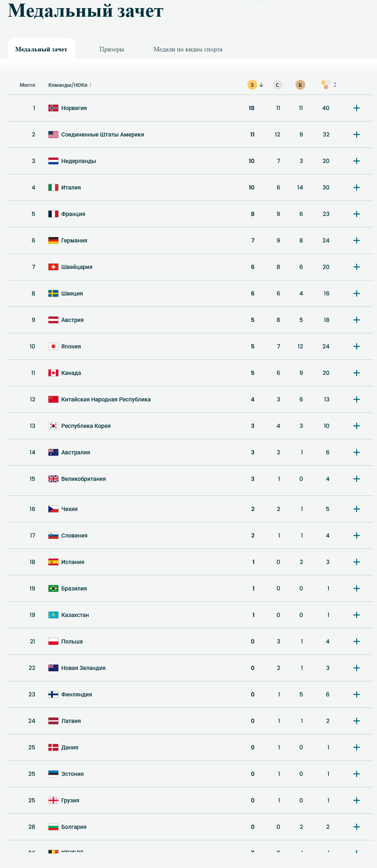
Task: Sort by silver medal column icon
Action: (277, 85)
